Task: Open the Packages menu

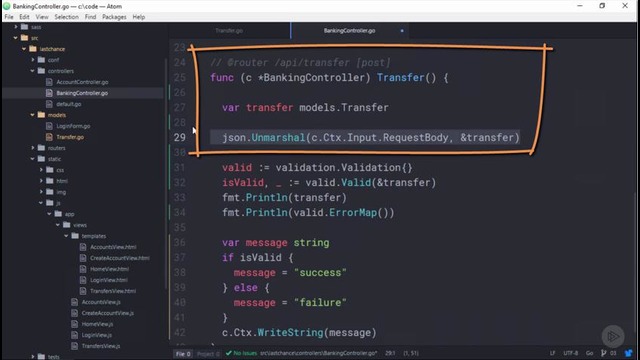Action: tap(114, 17)
